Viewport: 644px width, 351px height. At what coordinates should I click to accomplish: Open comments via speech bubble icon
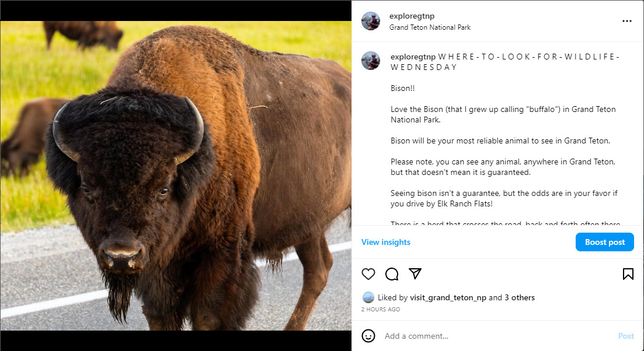392,274
